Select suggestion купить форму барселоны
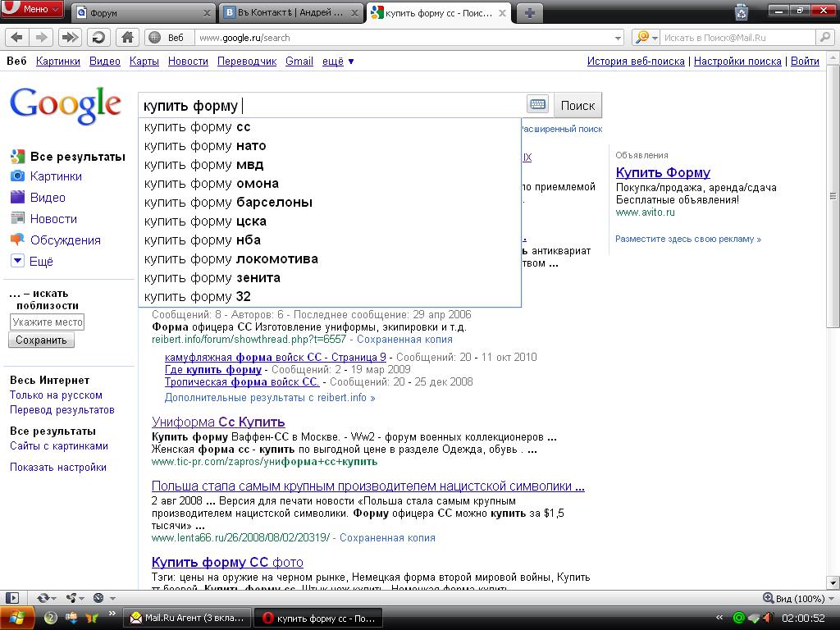840x630 pixels. click(330, 203)
